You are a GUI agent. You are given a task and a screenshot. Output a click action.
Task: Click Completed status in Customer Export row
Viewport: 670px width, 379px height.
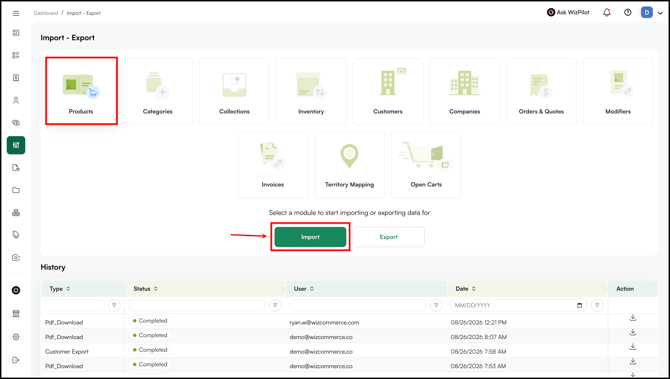[150, 350]
